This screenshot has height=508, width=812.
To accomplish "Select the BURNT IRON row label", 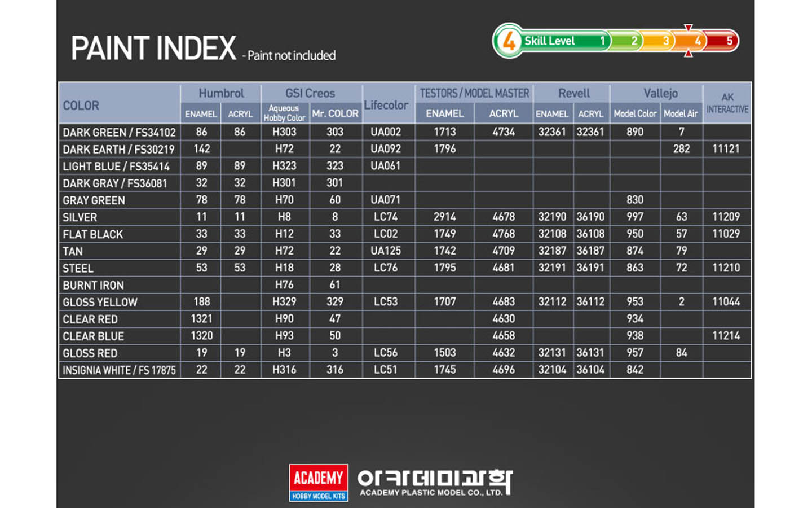I will pyautogui.click(x=93, y=285).
